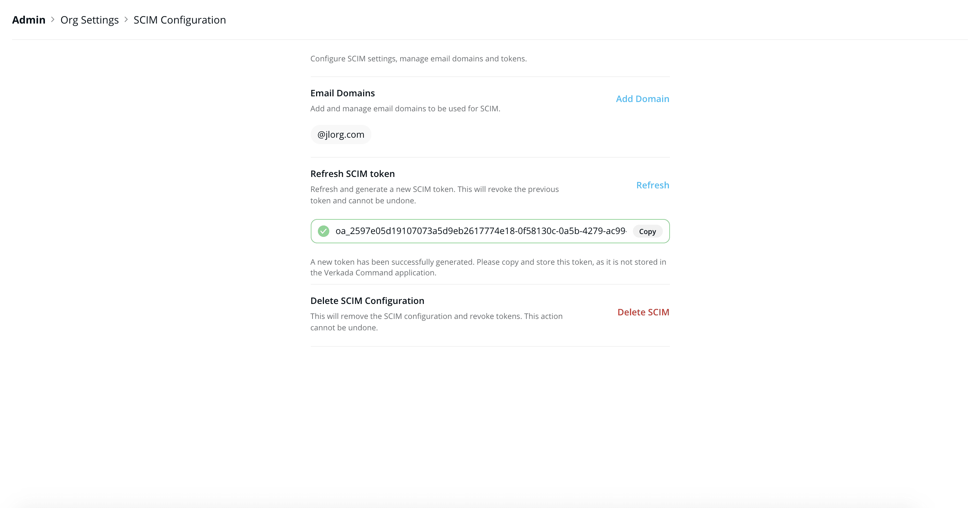Screen dimensions: 980x508
Task: Go to the Admin breadcrumb
Action: click(29, 20)
